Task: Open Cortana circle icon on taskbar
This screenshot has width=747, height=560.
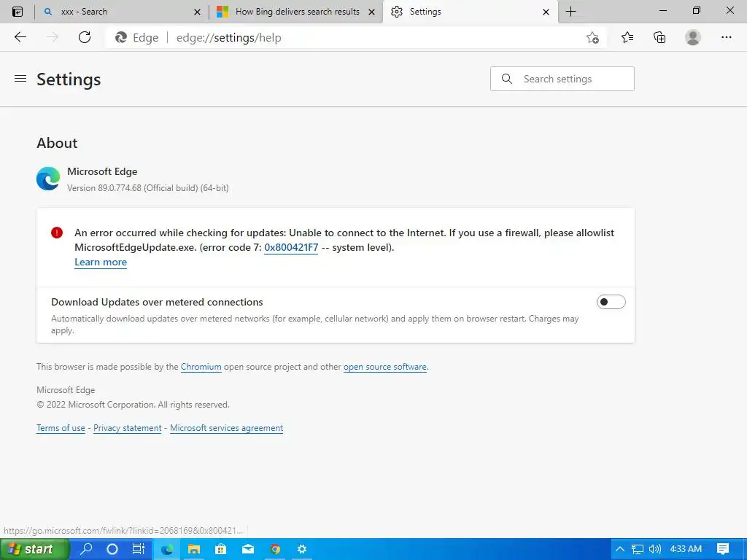Action: pyautogui.click(x=112, y=549)
